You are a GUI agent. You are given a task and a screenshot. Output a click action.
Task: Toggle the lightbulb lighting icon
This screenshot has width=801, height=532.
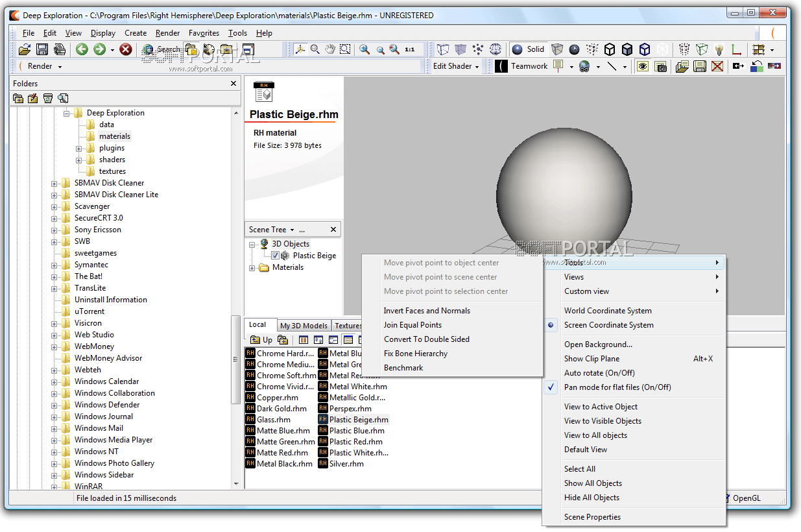click(x=719, y=49)
